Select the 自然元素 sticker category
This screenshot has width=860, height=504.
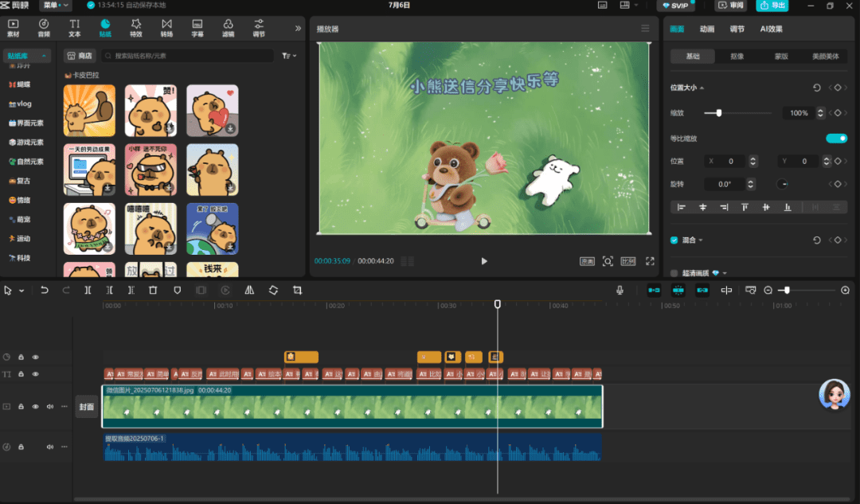coord(25,162)
